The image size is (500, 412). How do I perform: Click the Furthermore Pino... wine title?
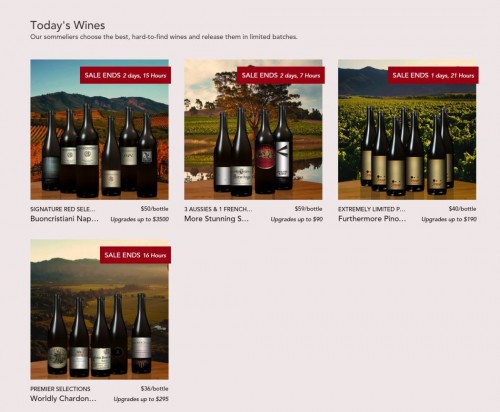point(372,219)
